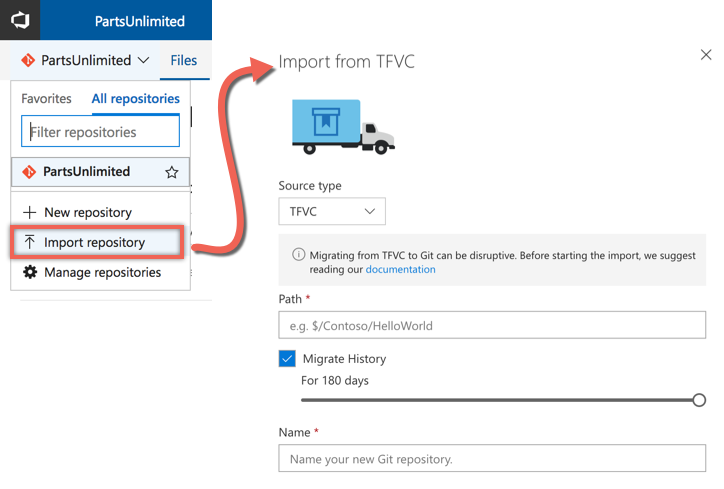Click the history days slider handle
Screen dimensions: 724x489
click(699, 400)
